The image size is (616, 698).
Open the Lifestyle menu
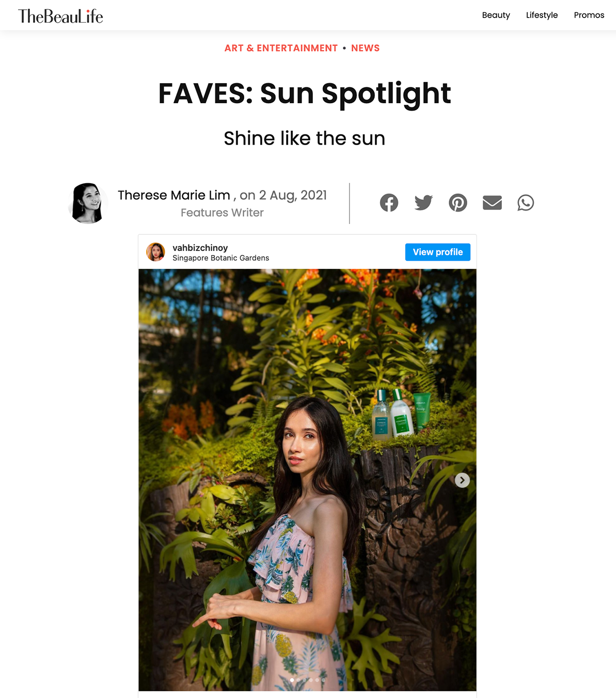542,15
